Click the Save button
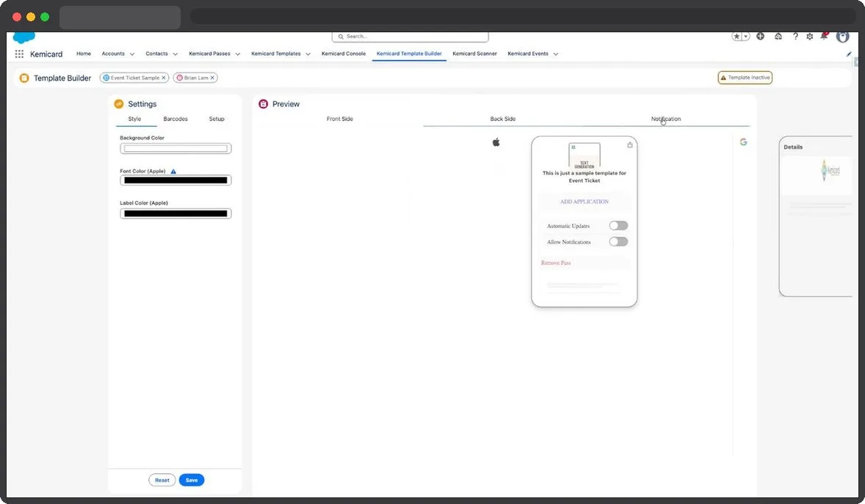This screenshot has width=865, height=504. coord(192,481)
